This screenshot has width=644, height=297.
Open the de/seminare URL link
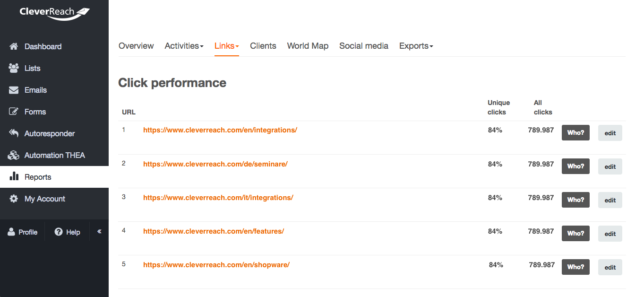tap(215, 164)
